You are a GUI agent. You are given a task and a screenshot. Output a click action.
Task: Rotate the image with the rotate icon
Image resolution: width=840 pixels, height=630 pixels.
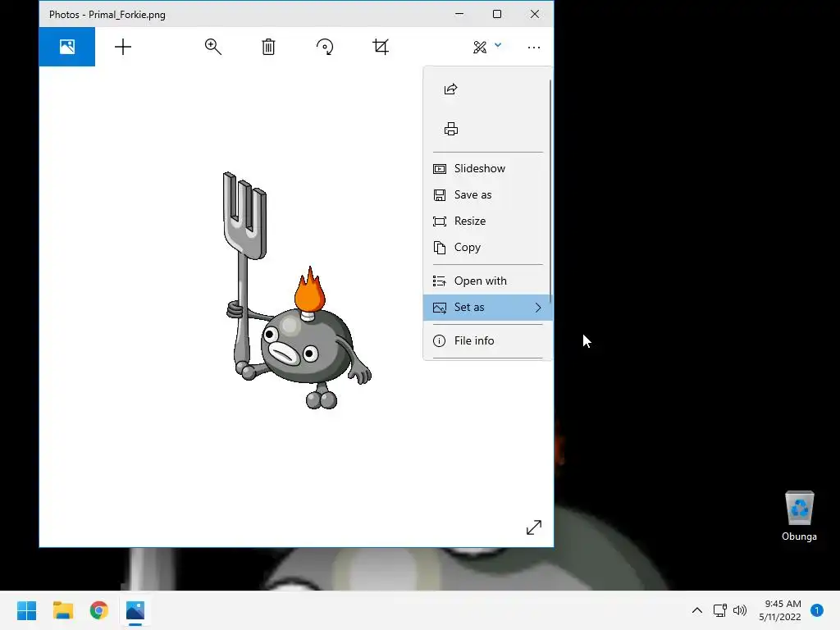[x=325, y=47]
